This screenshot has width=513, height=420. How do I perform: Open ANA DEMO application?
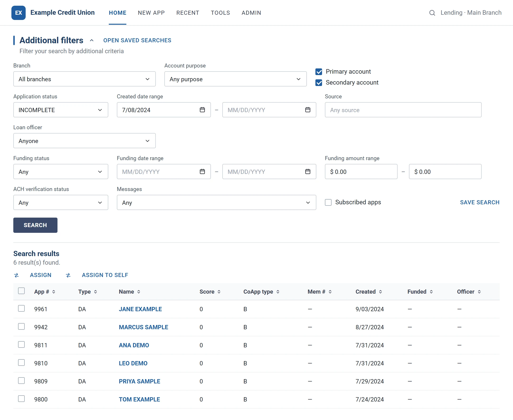[134, 345]
